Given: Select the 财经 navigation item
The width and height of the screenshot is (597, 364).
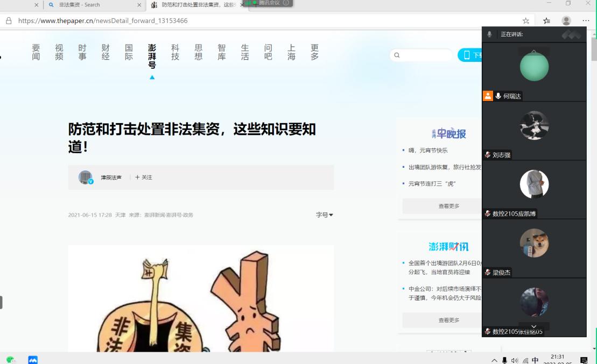Looking at the screenshot, I should (106, 52).
